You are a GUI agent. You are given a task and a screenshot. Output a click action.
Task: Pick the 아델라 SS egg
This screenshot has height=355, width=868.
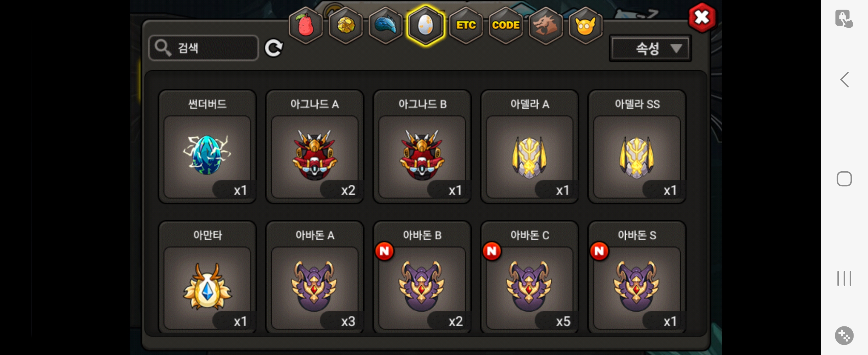637,147
